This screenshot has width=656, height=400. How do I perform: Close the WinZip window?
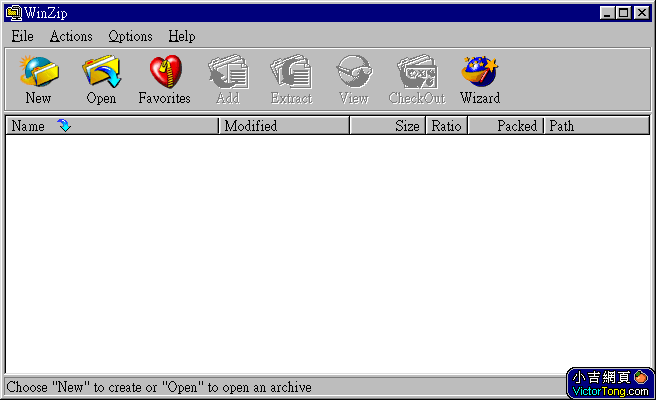pyautogui.click(x=641, y=13)
